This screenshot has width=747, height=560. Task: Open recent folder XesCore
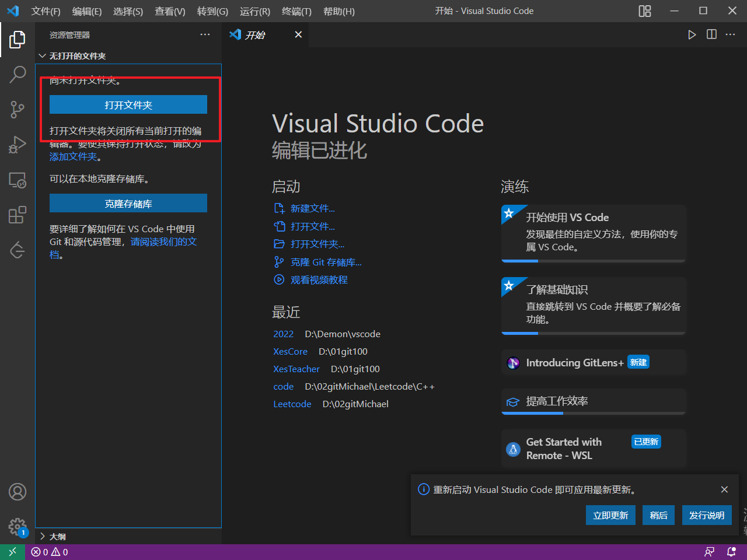(x=291, y=352)
